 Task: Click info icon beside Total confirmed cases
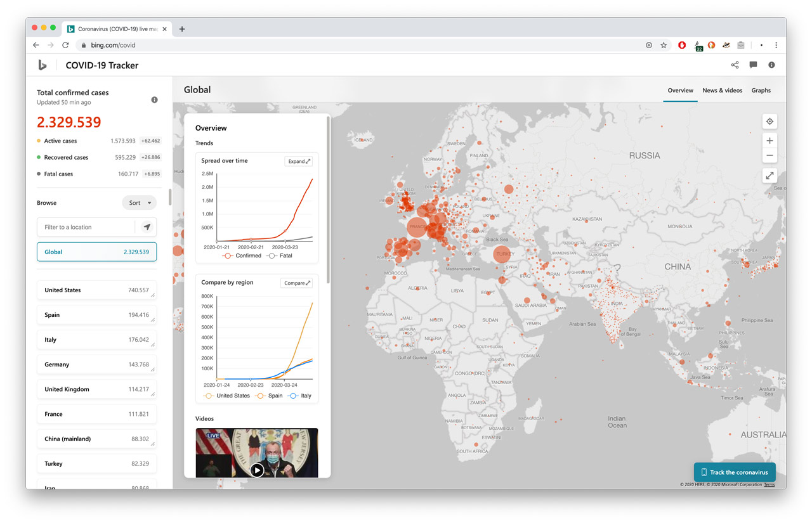click(x=154, y=100)
